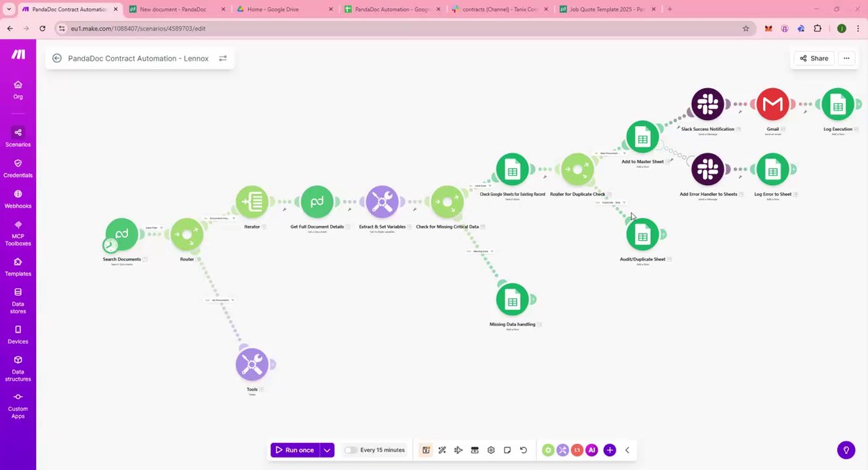The width and height of the screenshot is (868, 470).
Task: Open the help lightbulb button
Action: pos(846,450)
